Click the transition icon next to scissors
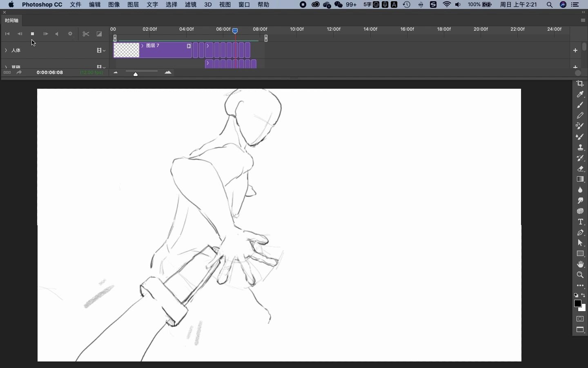The width and height of the screenshot is (588, 368). pos(99,34)
